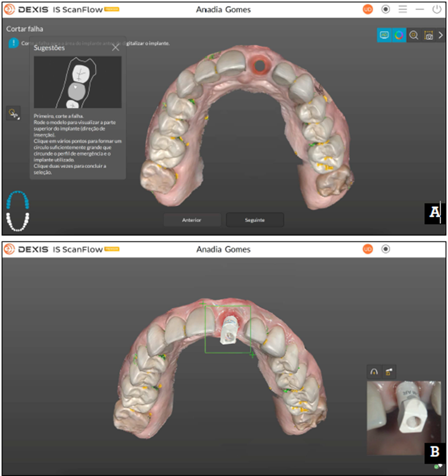Select the cut selection scissors tool

click(x=13, y=113)
